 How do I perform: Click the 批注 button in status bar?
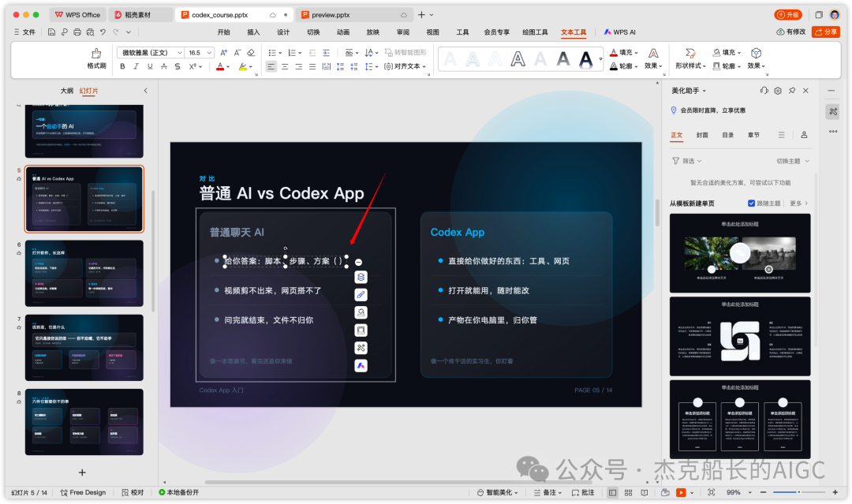click(x=583, y=493)
